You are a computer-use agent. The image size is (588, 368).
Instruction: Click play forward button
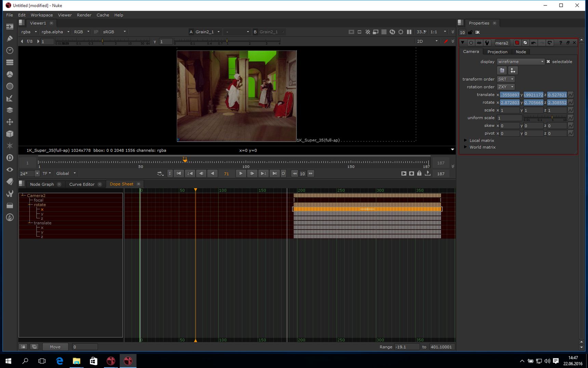click(241, 174)
